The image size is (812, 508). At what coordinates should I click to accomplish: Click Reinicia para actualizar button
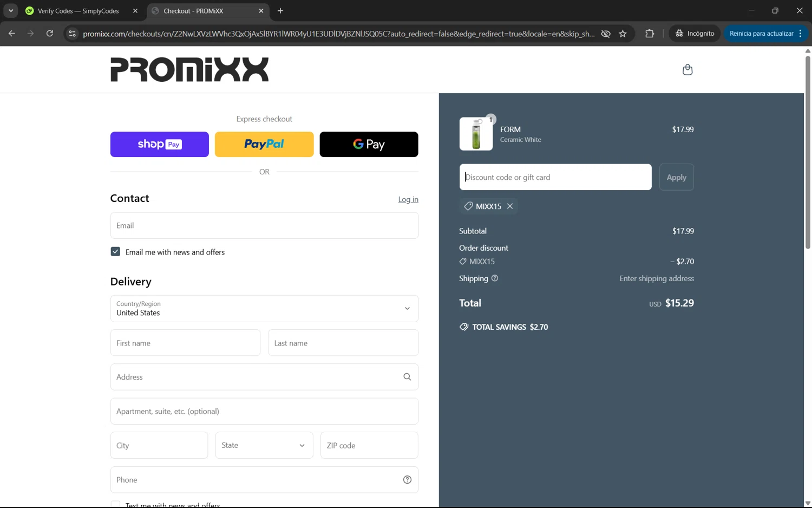point(761,34)
